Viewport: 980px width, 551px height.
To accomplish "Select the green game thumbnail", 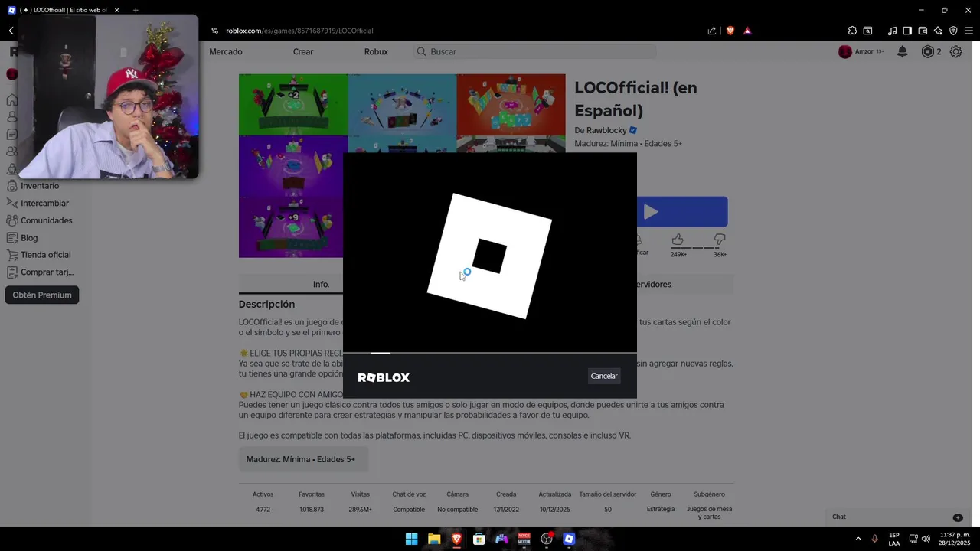I will click(293, 105).
